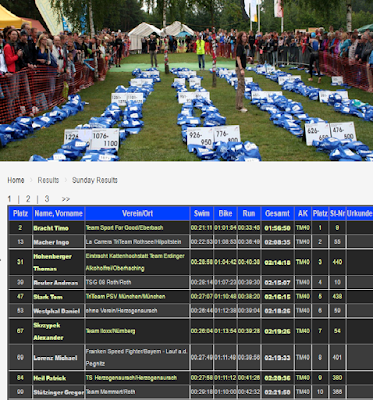Click Gesamt time 02:19:26
The image size is (373, 400).
pos(277,332)
